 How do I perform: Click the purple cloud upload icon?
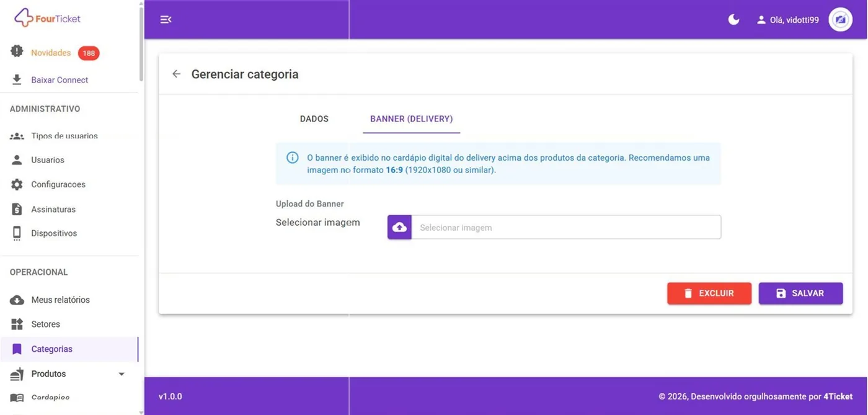pos(400,227)
